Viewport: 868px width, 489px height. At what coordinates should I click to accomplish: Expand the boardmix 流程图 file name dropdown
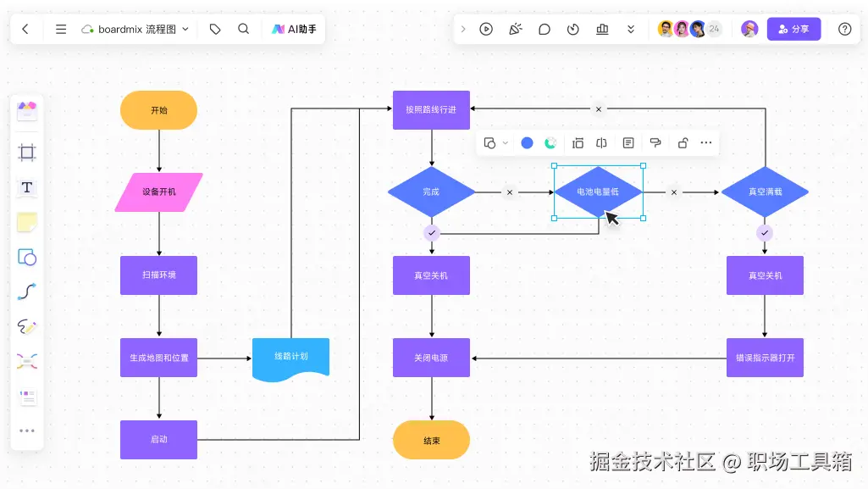(x=185, y=30)
